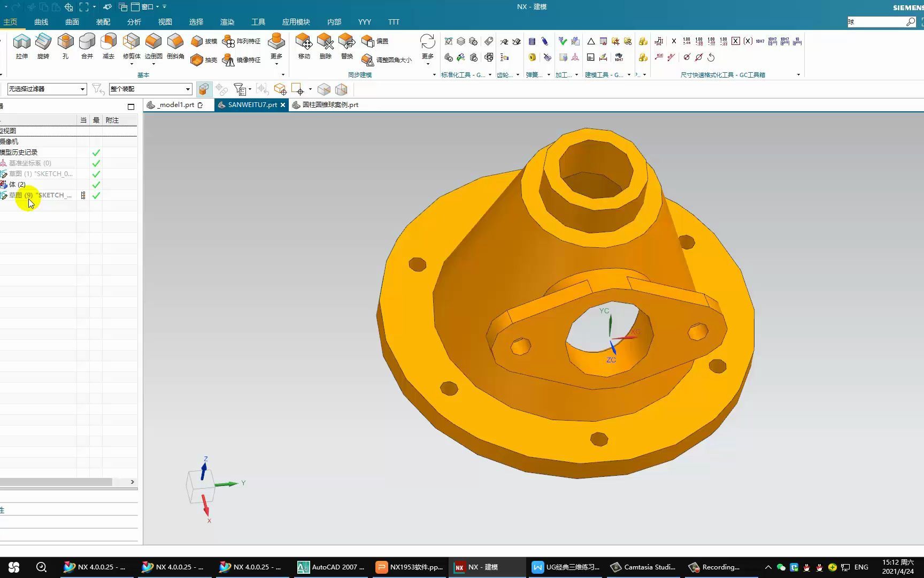This screenshot has width=924, height=578.
Task: Click the 调整圆角大小 button
Action: pyautogui.click(x=387, y=60)
